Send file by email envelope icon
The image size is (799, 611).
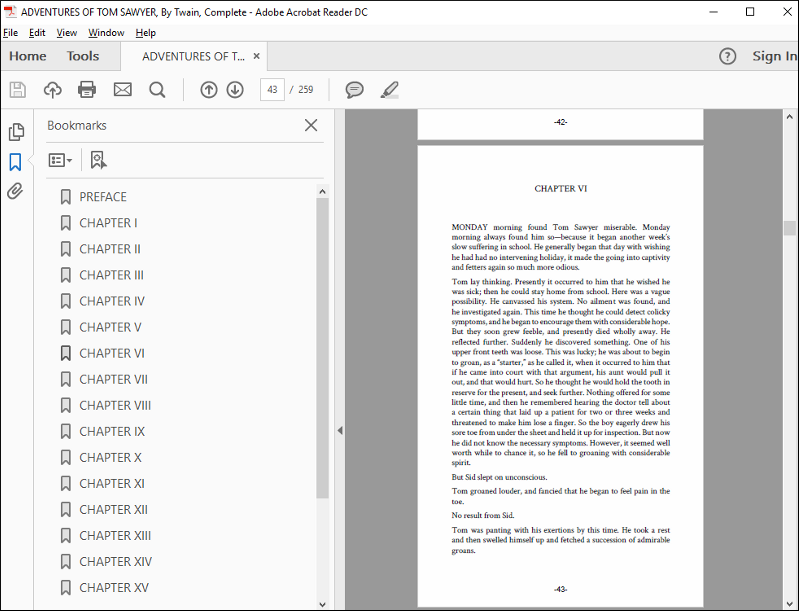click(122, 90)
